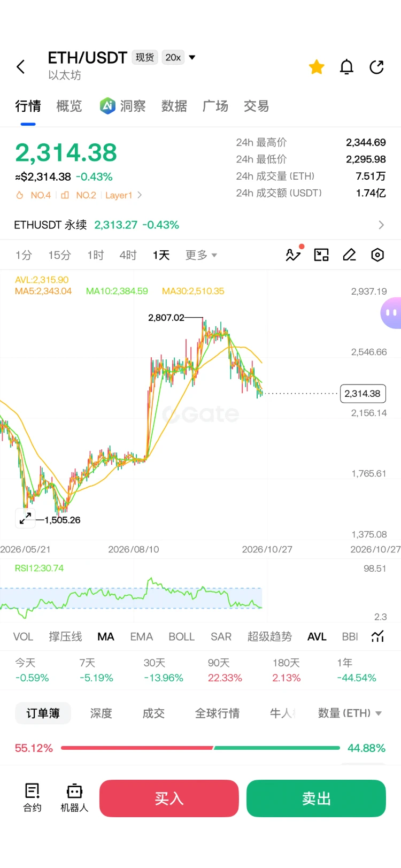Open chart settings hexagon icon
The image size is (401, 868).
[377, 255]
